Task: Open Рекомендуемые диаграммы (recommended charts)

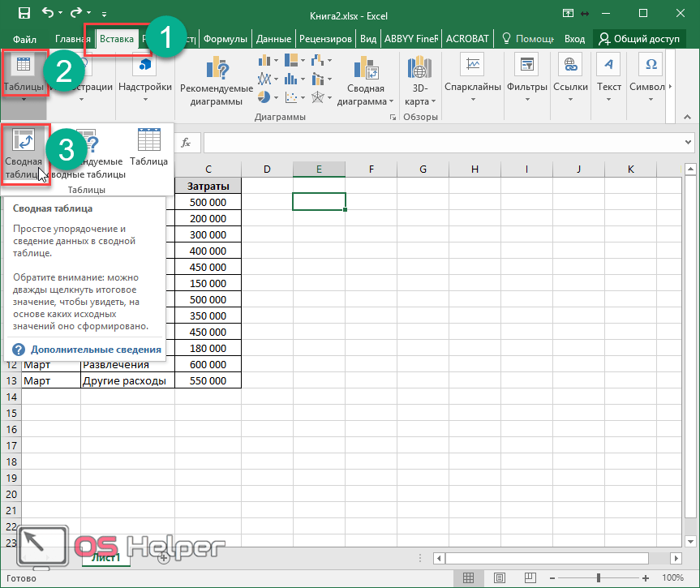Action: pos(217,74)
